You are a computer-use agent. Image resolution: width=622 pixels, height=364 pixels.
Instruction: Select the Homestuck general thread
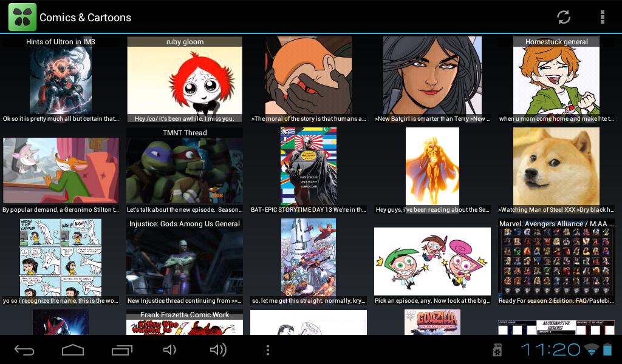tap(556, 80)
